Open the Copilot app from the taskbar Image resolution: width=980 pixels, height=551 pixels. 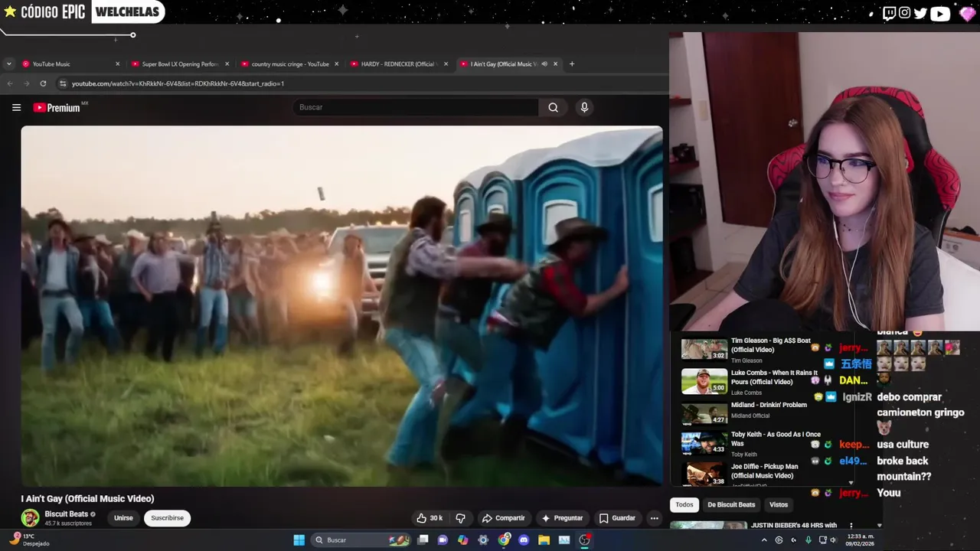pyautogui.click(x=462, y=540)
